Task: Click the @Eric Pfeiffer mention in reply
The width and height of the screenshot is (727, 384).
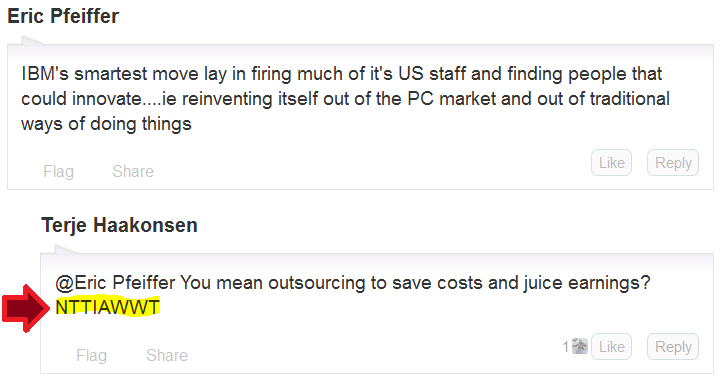Action: pyautogui.click(x=115, y=282)
